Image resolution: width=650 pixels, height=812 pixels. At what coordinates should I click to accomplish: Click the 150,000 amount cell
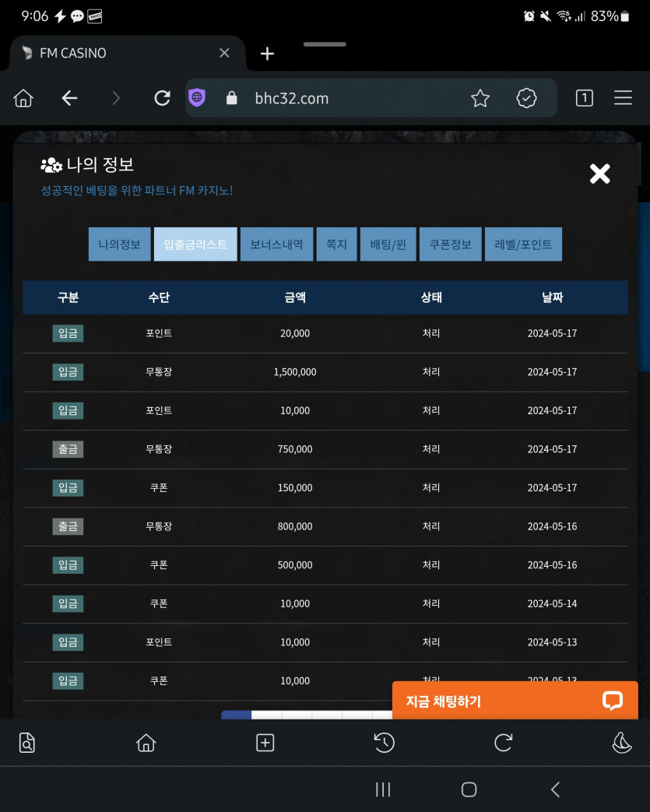point(295,488)
